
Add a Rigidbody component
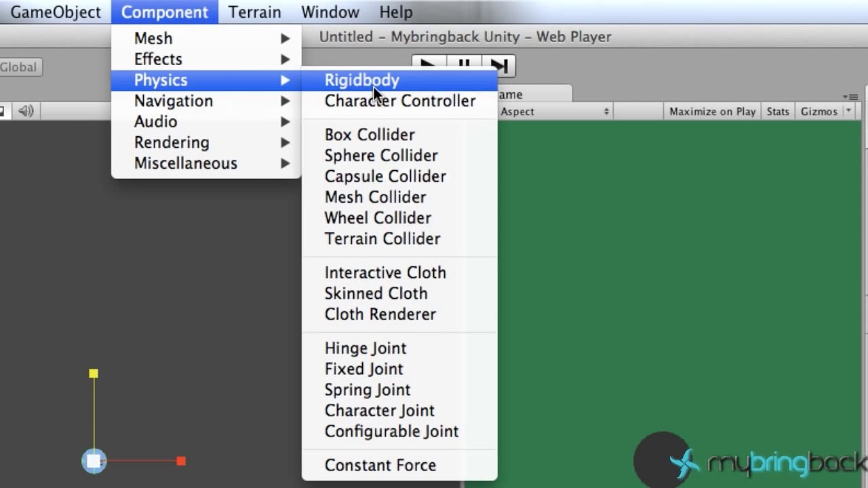click(399, 80)
